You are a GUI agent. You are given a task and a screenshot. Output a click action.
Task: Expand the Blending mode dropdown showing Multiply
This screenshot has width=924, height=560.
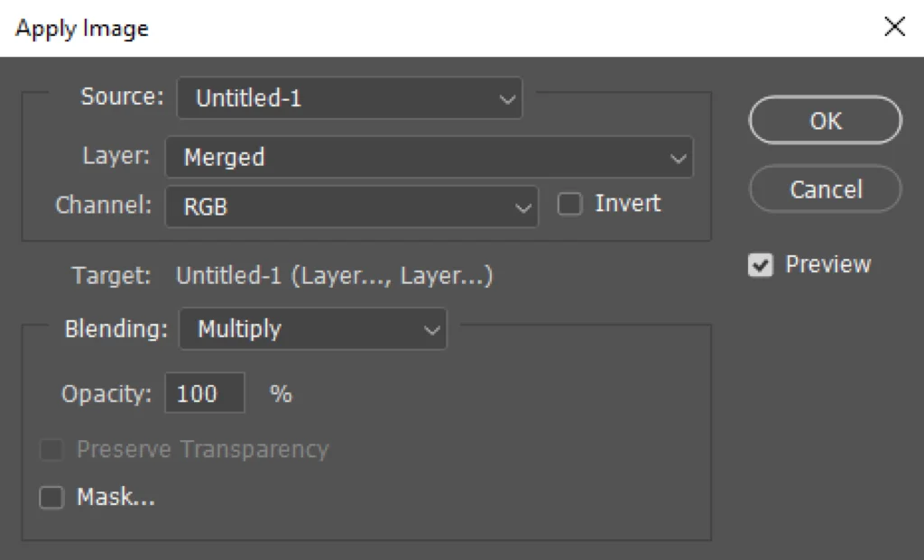point(312,329)
